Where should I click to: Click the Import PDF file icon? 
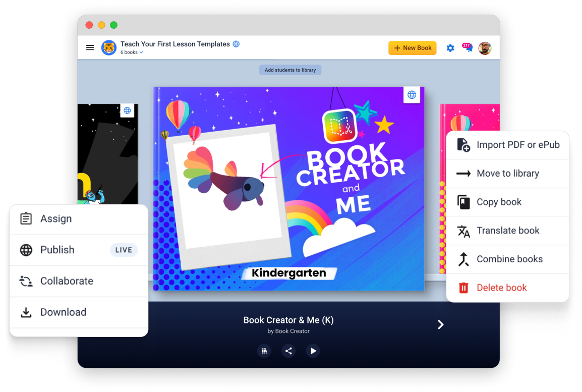463,145
